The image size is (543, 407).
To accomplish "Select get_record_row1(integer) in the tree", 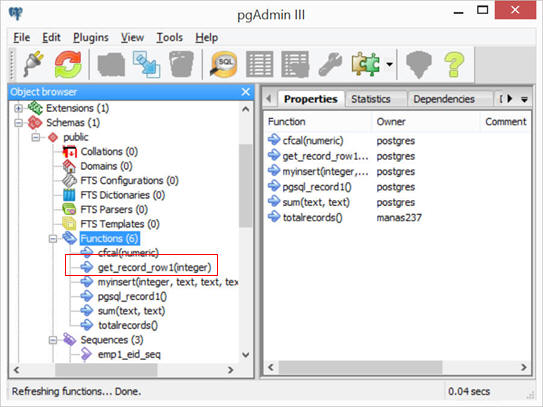I will 154,267.
